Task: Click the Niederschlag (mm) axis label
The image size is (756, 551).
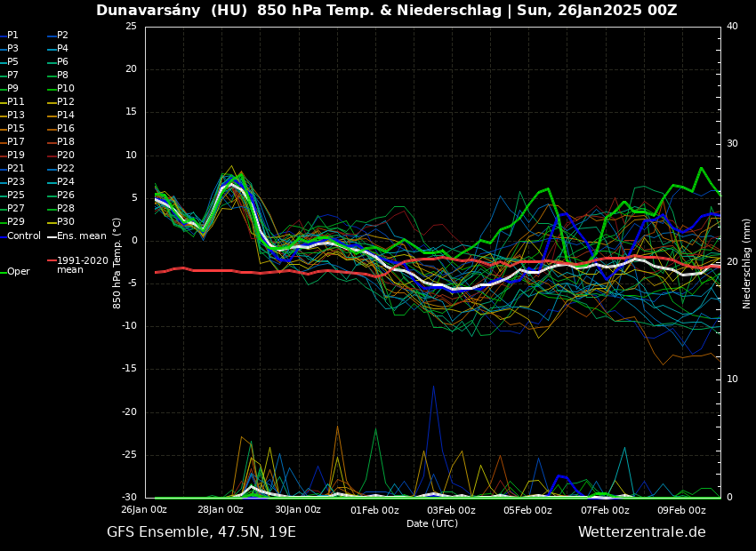Action: (x=747, y=263)
